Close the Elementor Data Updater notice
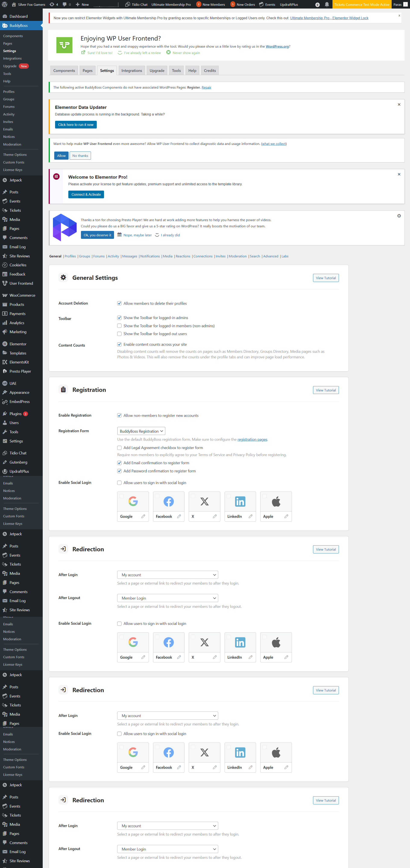 coord(399,104)
